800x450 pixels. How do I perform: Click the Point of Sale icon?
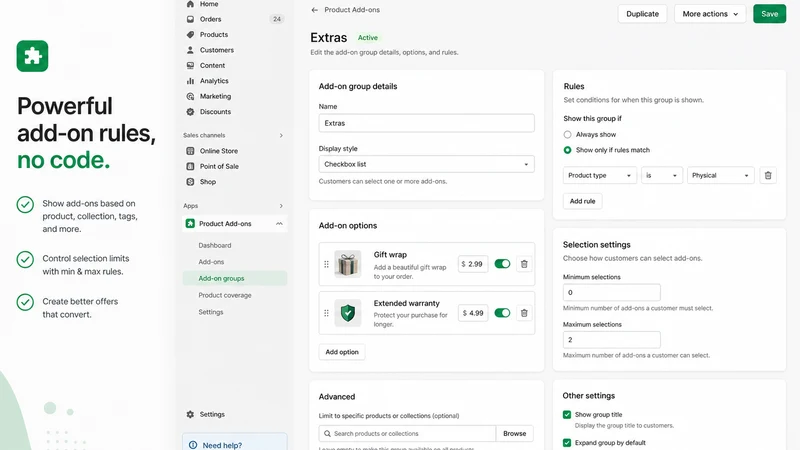(x=190, y=166)
